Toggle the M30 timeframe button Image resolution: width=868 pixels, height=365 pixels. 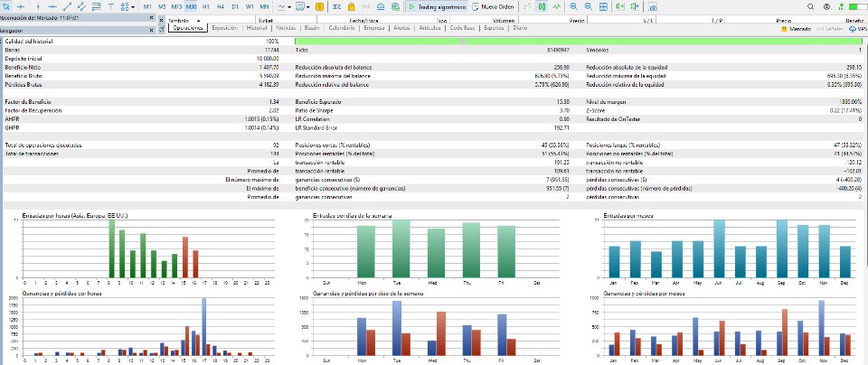(191, 6)
